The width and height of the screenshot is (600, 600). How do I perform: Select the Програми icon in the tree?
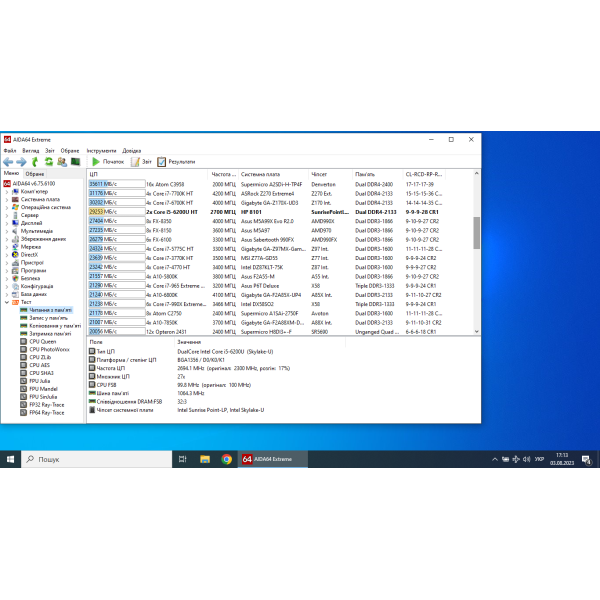click(15, 271)
